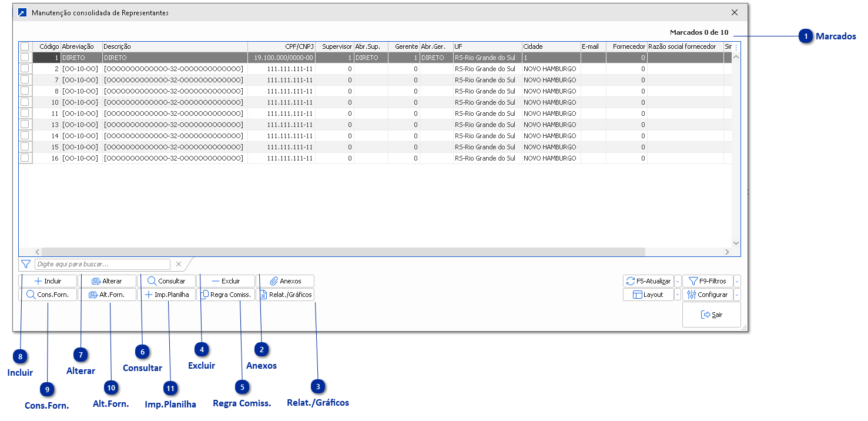
Task: Refresh the list with F5-Atualizar
Action: tap(648, 281)
